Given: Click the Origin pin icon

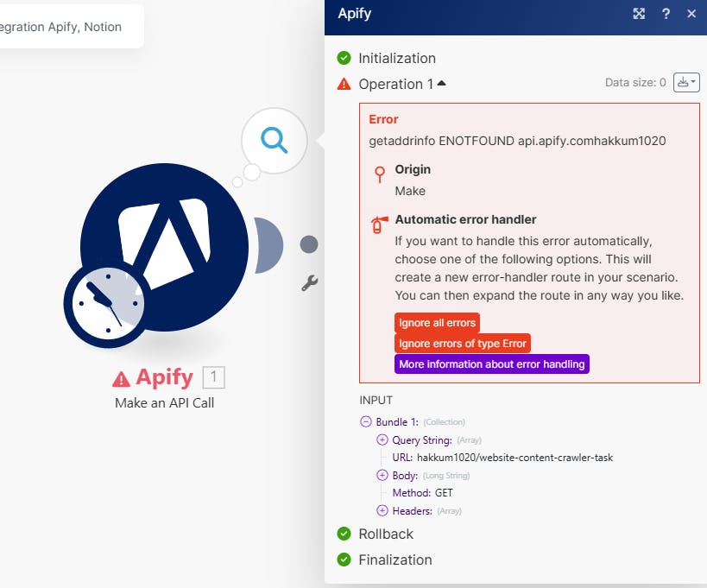Looking at the screenshot, I should click(380, 174).
